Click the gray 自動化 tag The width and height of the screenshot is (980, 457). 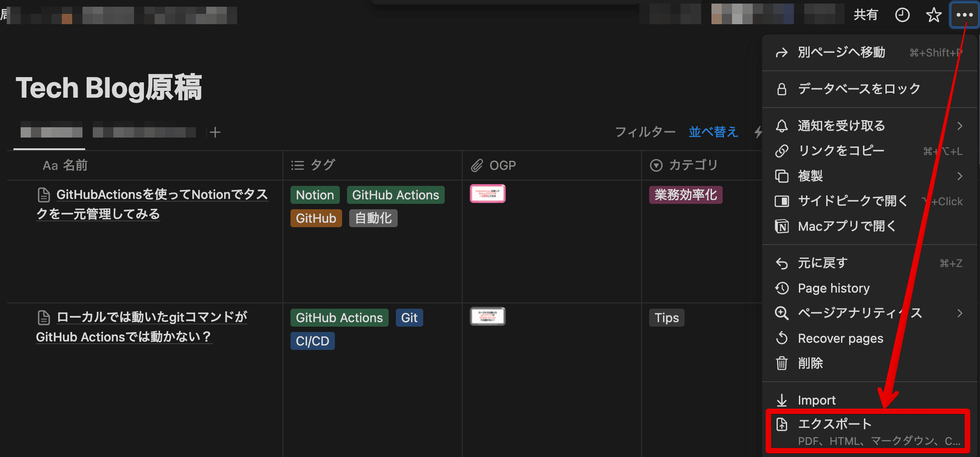pyautogui.click(x=373, y=218)
